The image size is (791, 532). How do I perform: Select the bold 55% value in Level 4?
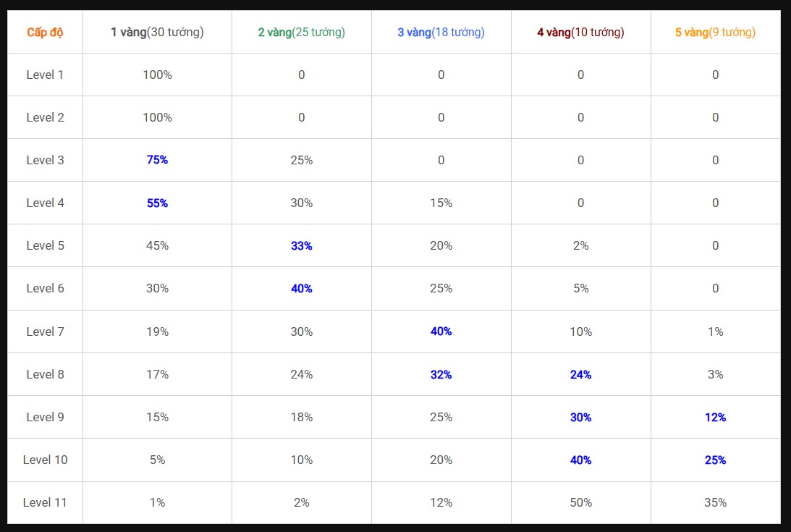point(157,203)
